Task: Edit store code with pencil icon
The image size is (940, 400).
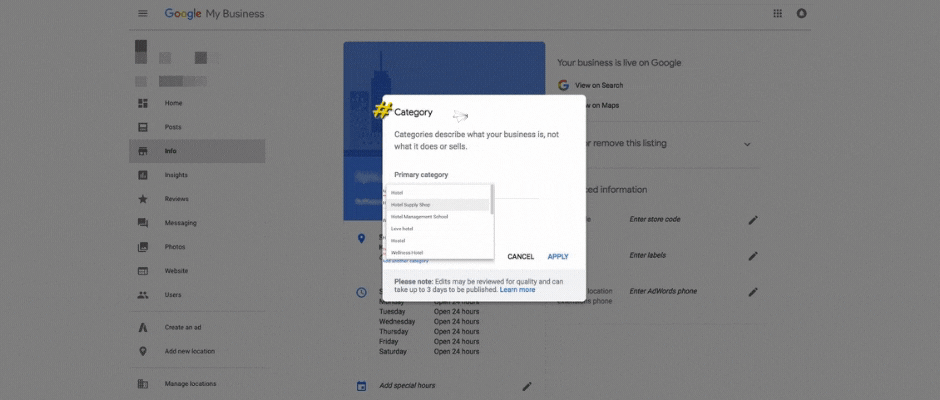Action: pos(753,220)
